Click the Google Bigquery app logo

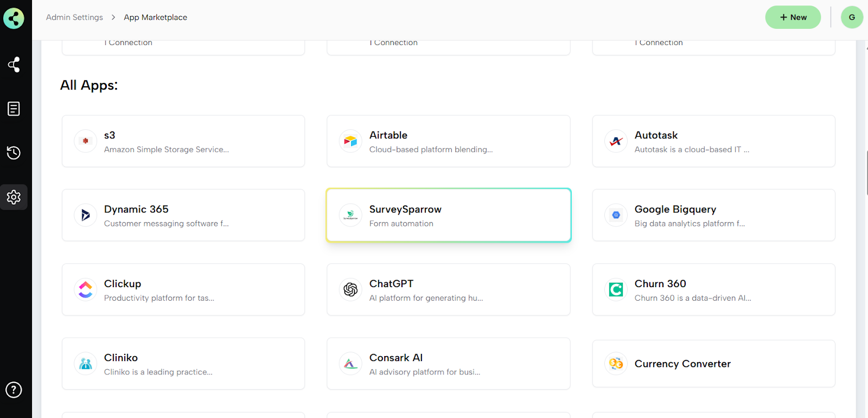click(x=616, y=215)
